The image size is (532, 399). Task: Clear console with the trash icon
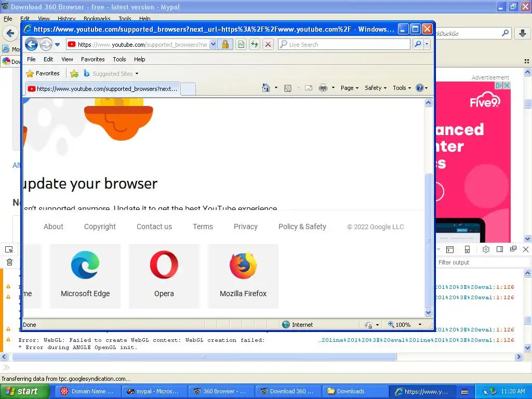[x=9, y=262]
